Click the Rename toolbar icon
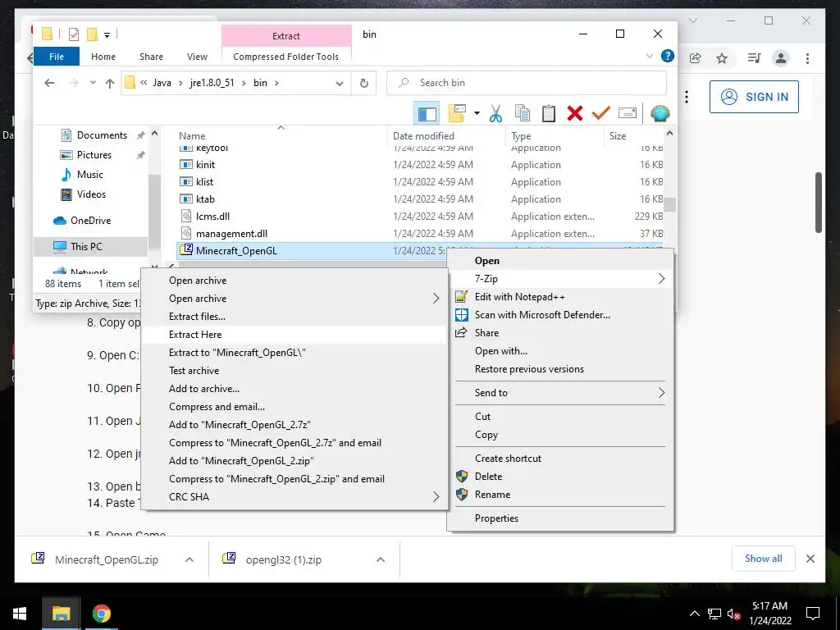The width and height of the screenshot is (840, 630). pyautogui.click(x=628, y=113)
